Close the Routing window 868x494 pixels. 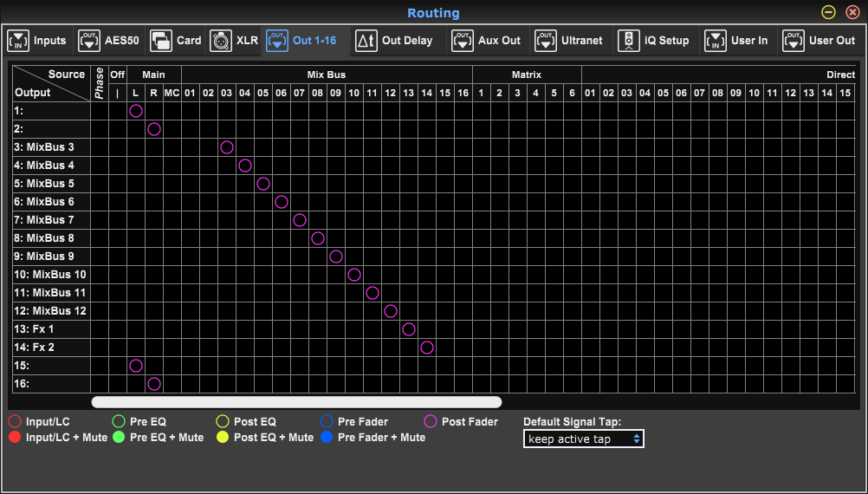(x=852, y=12)
